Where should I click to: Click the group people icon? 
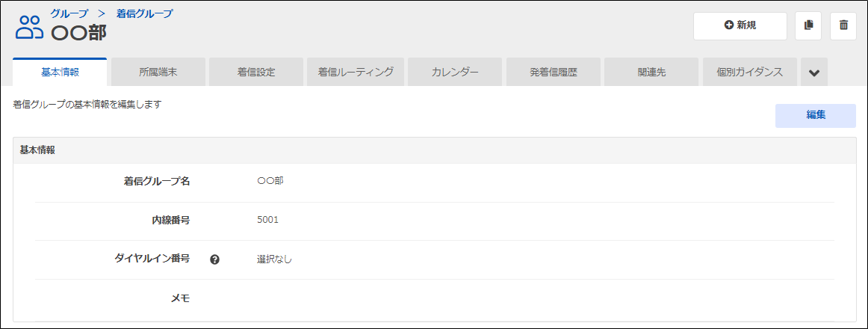click(29, 28)
